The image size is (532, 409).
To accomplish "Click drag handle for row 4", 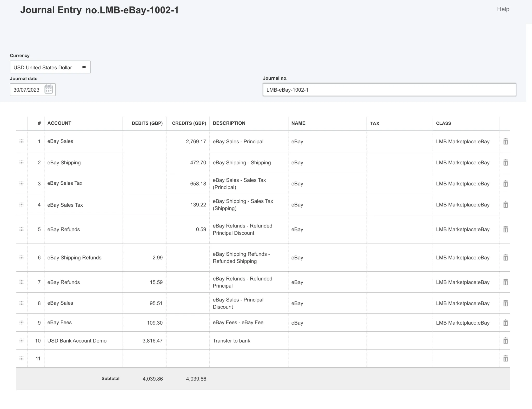I will pos(22,205).
